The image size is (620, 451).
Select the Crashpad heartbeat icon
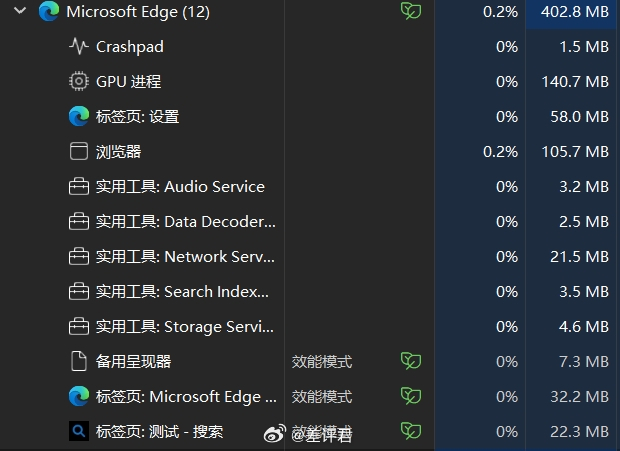tap(79, 46)
